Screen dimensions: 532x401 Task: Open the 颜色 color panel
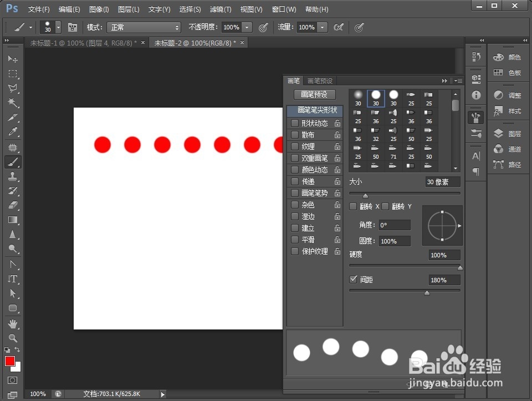click(508, 57)
